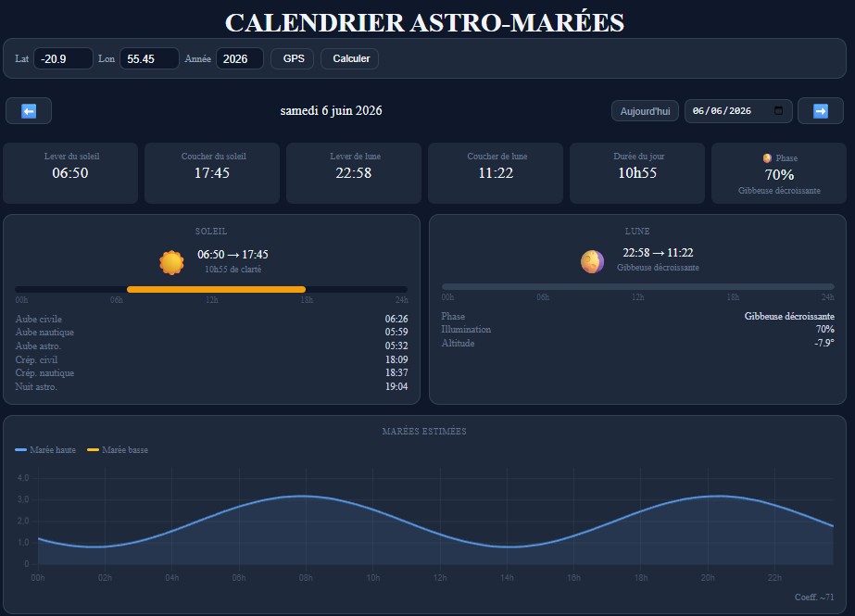Edit the Année input field
The width and height of the screenshot is (855, 616).
[240, 59]
